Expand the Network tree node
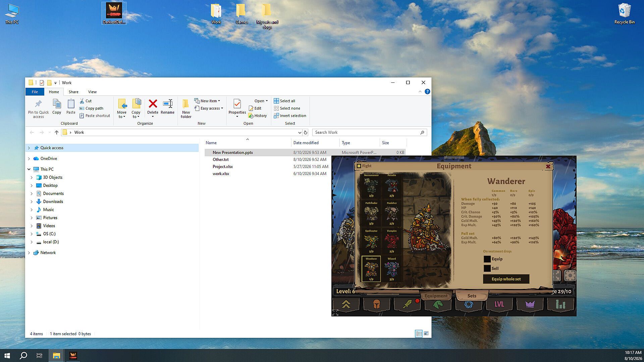This screenshot has width=644, height=362. pyautogui.click(x=29, y=253)
